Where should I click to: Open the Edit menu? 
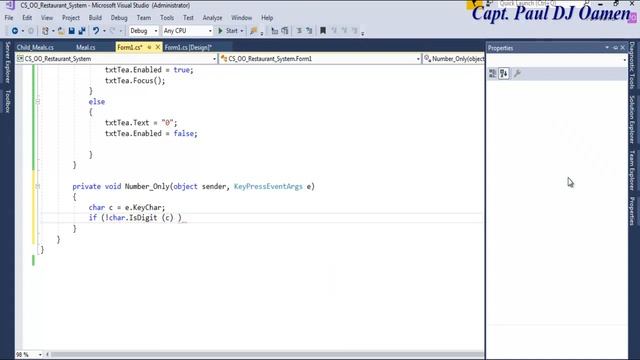tap(27, 18)
